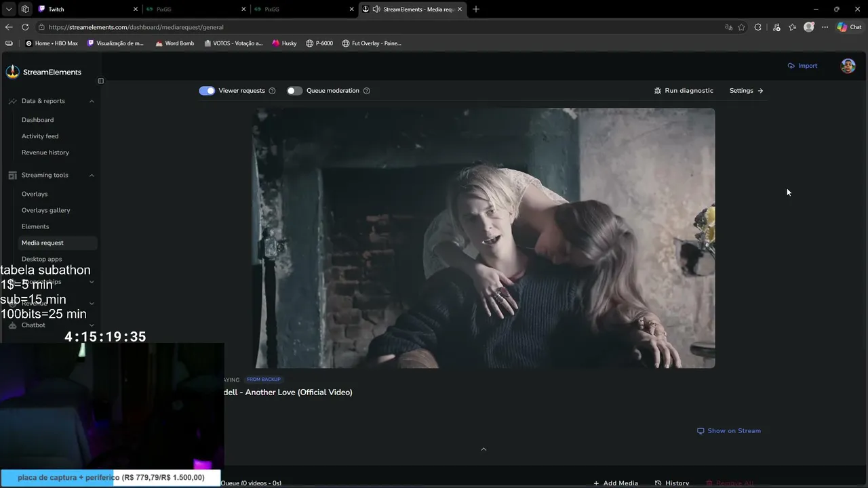
Task: Open Elements in the sidebar
Action: click(35, 226)
